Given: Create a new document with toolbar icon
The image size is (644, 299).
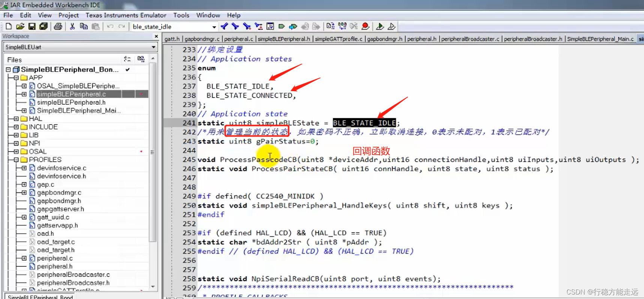Looking at the screenshot, I should (8, 26).
